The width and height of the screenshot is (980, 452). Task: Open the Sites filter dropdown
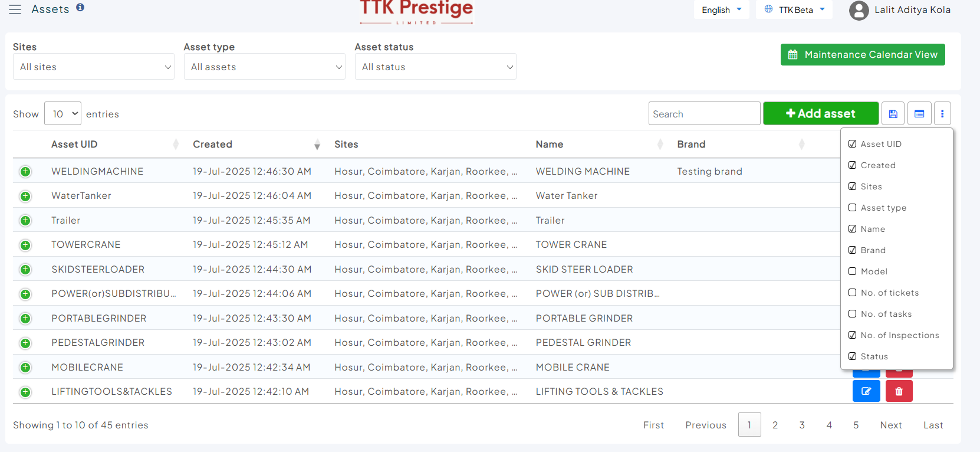click(93, 67)
